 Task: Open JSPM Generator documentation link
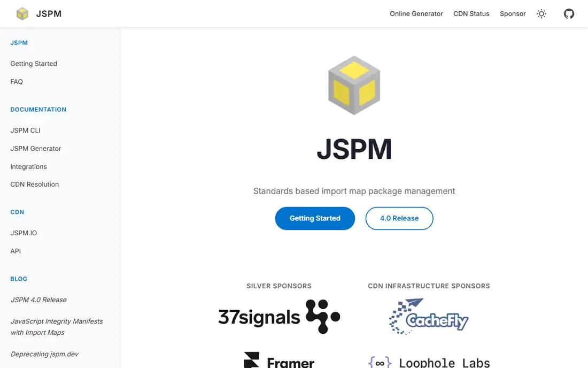(36, 149)
